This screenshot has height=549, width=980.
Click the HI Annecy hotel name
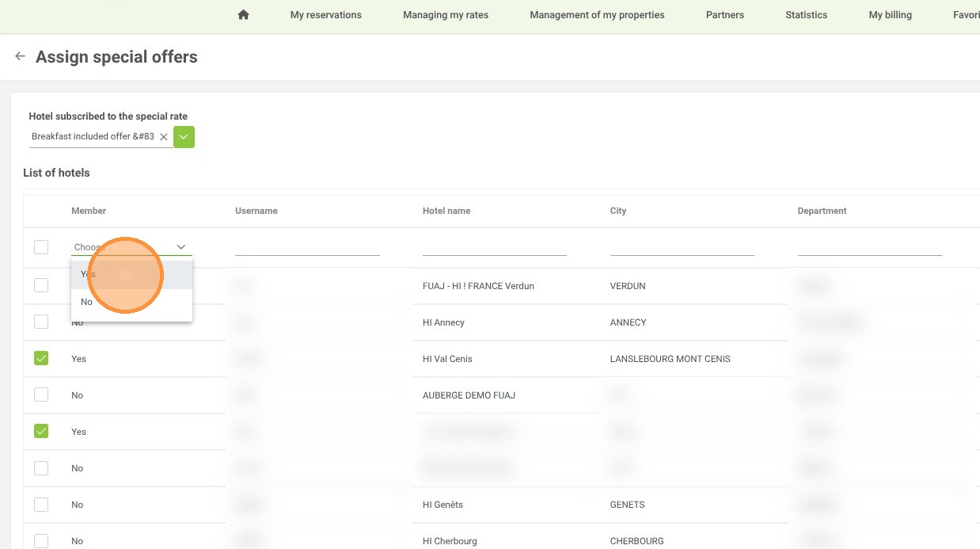[x=443, y=322]
